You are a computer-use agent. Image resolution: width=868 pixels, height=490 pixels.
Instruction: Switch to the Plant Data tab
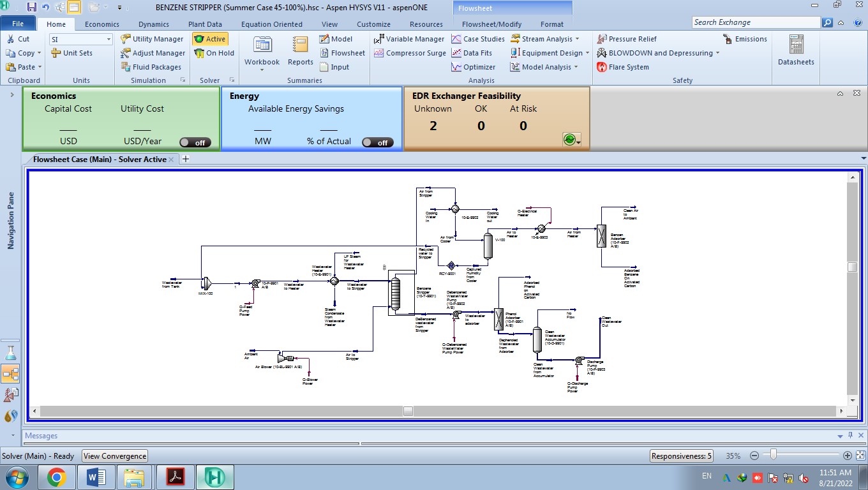point(205,24)
